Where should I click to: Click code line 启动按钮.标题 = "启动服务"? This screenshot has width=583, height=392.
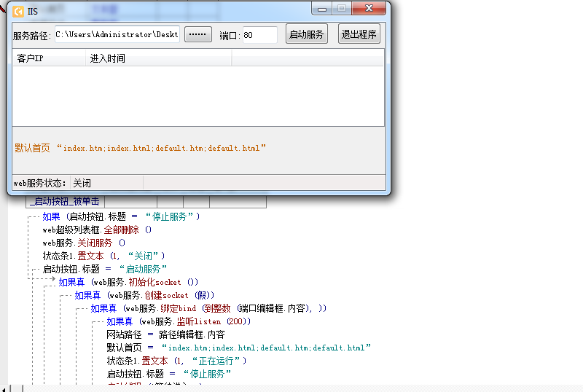coord(105,269)
